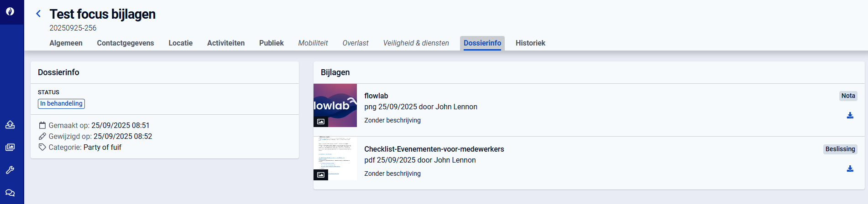This screenshot has width=868, height=204.
Task: Open the image gallery icon in sidebar
Action: point(10,147)
